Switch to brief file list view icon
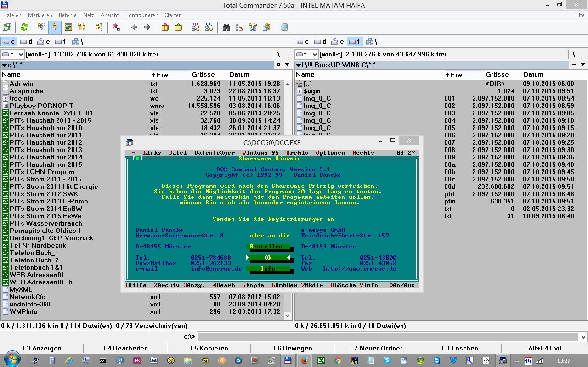This screenshot has height=367, width=588. coord(42,27)
